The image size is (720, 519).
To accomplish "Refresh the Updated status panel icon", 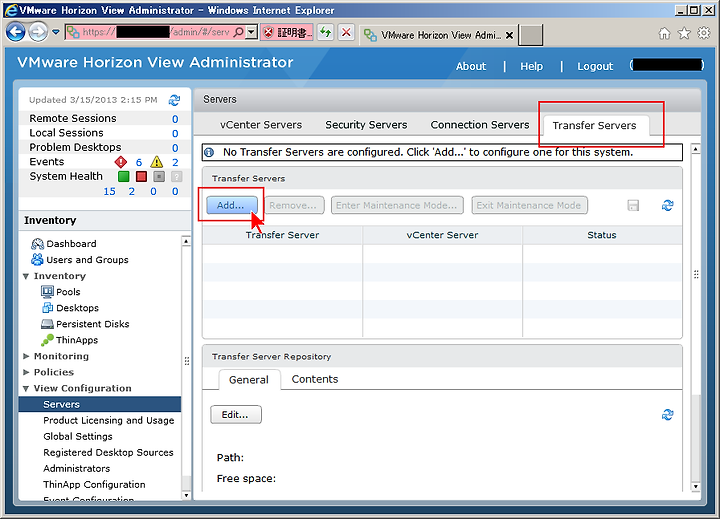I will coord(174,100).
